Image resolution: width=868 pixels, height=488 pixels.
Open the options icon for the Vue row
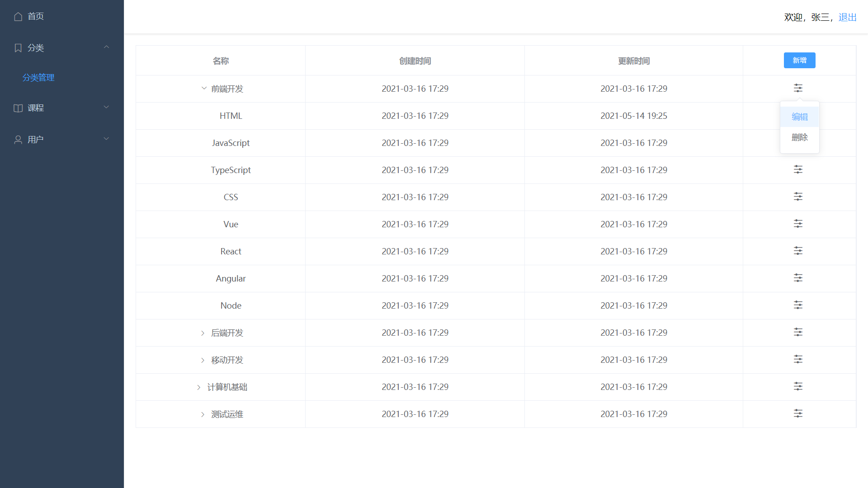click(x=798, y=224)
